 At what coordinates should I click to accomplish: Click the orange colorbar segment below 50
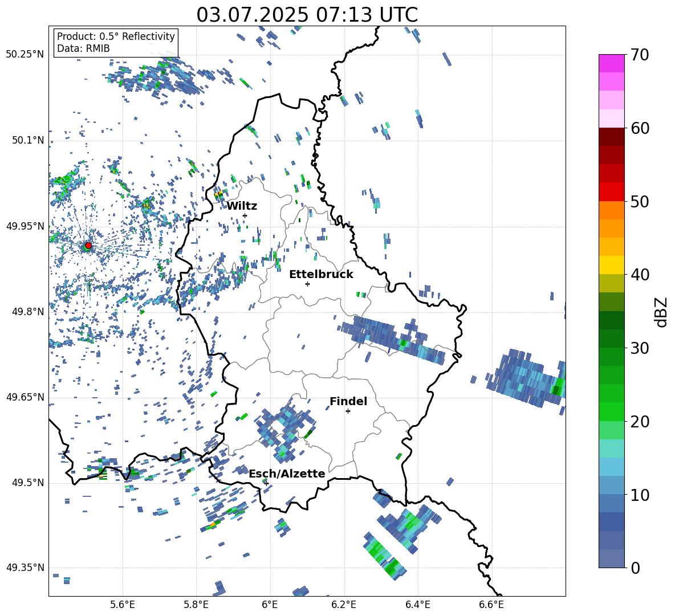tap(611, 210)
